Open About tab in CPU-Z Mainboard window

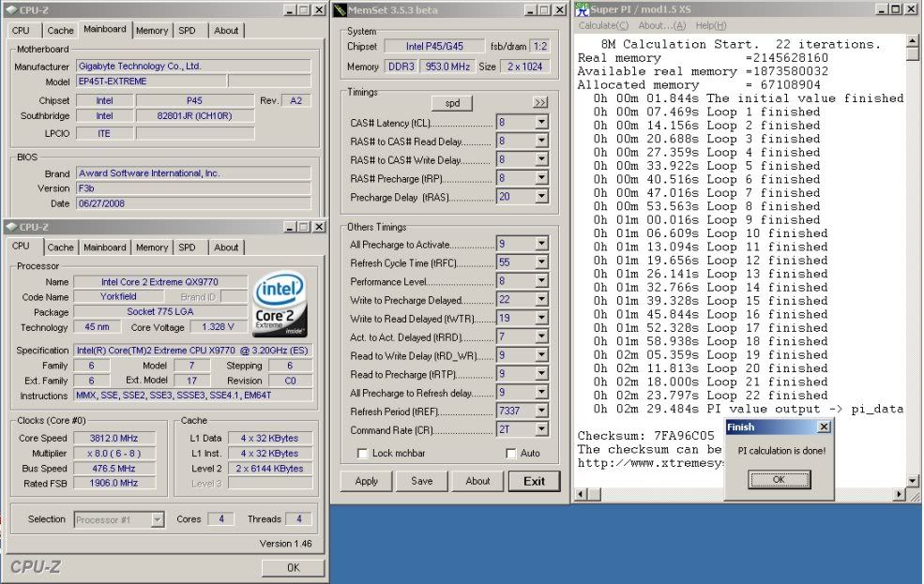226,31
